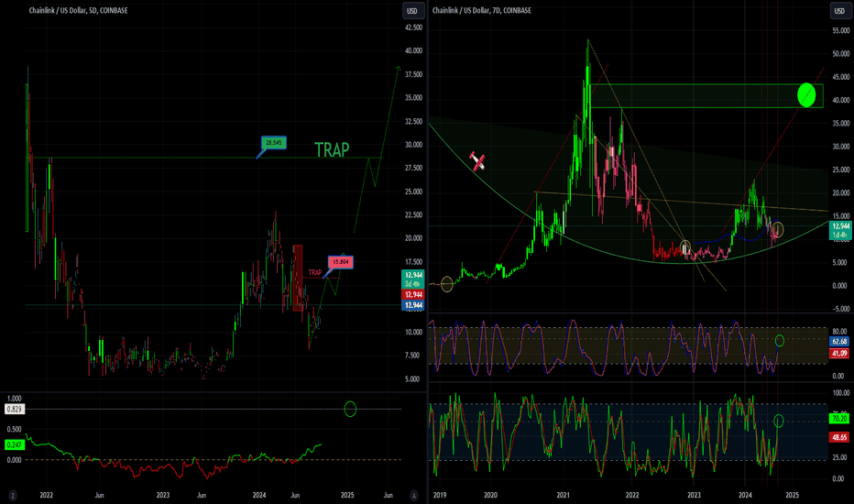Click the right chart title "Chainlink / US Dollar, 7D, COINBASE"
Viewport: 854px width, 504px height.
point(481,10)
